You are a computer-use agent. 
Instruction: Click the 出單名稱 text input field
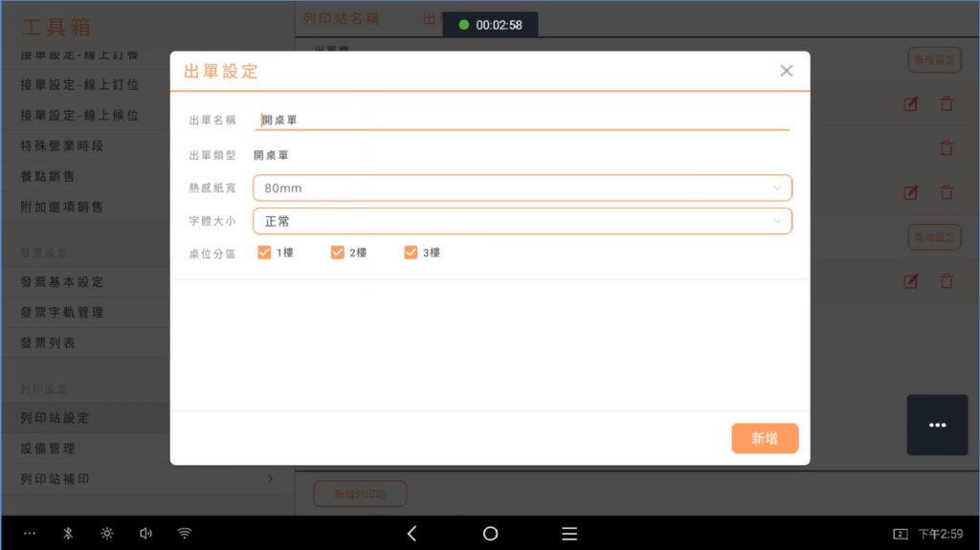[x=523, y=121]
